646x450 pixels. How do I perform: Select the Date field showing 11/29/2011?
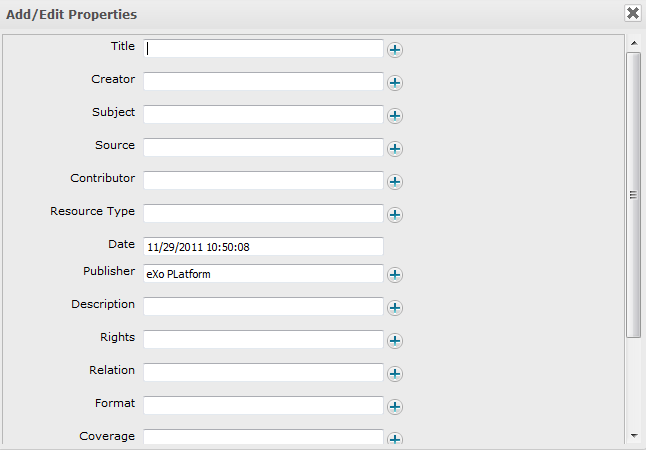263,246
